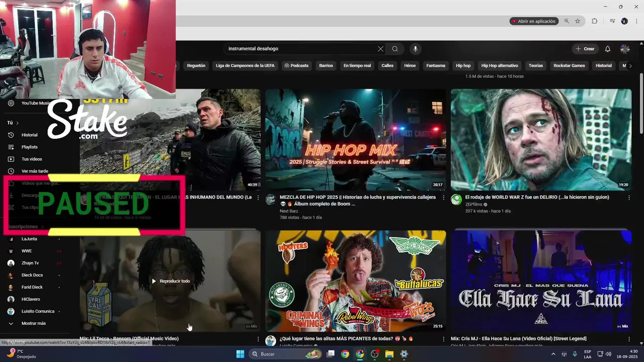Select the Reguetón filter chip

(x=196, y=65)
